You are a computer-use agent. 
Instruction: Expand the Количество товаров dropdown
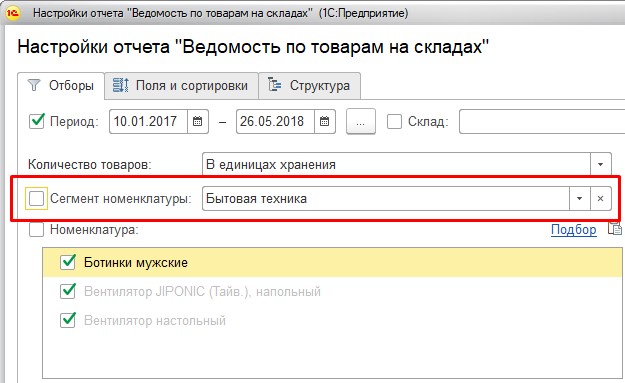click(600, 164)
